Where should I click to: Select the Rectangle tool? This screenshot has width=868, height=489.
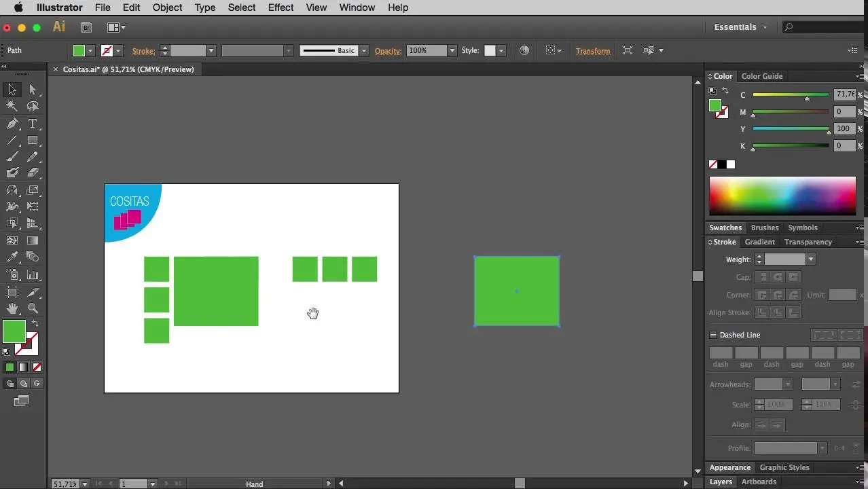pos(33,140)
